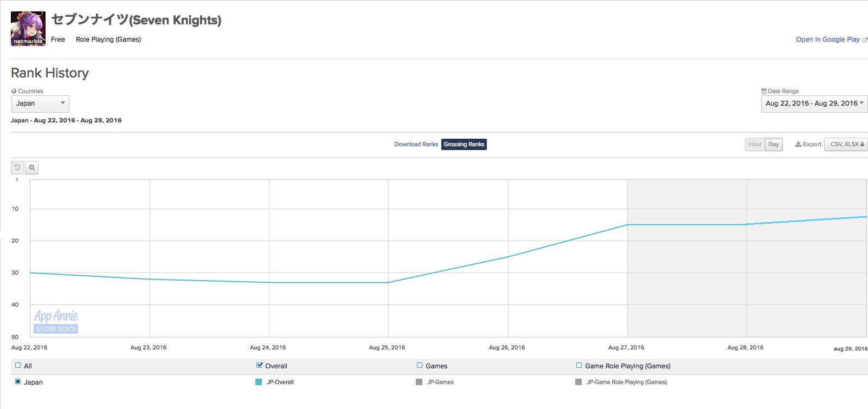This screenshot has height=409, width=868.
Task: Click the Aug 23, 2016 axis label
Action: click(149, 347)
